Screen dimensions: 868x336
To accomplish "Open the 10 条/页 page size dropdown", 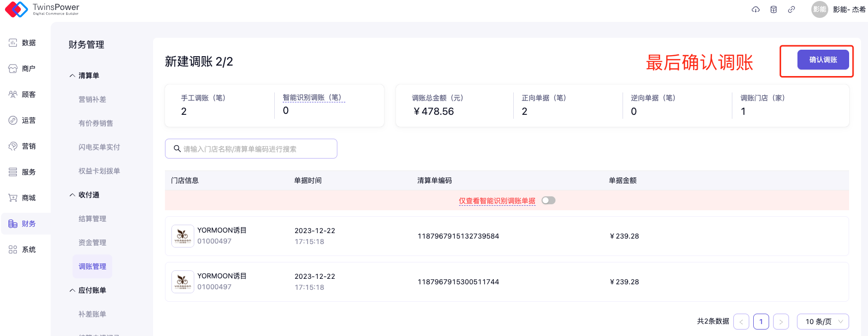I will (823, 322).
